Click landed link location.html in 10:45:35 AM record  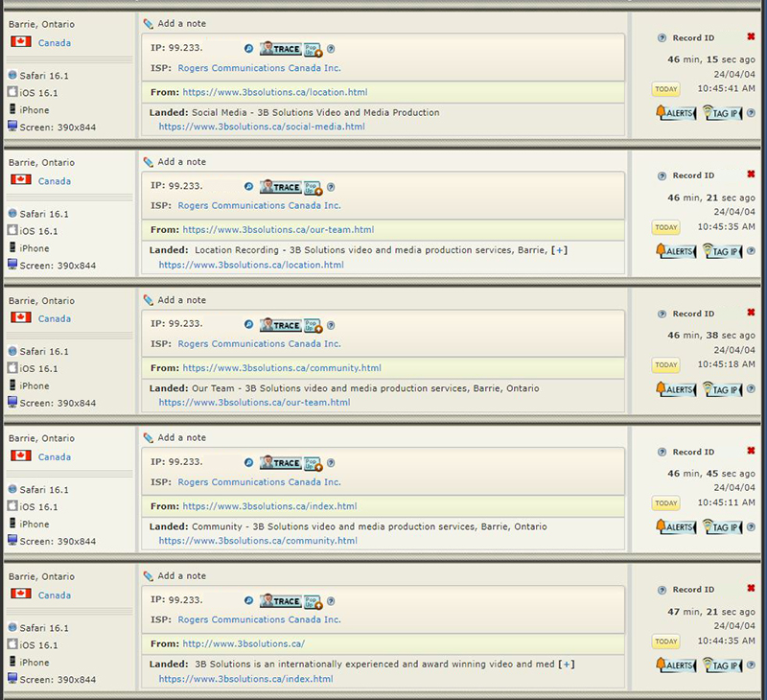[x=251, y=265]
